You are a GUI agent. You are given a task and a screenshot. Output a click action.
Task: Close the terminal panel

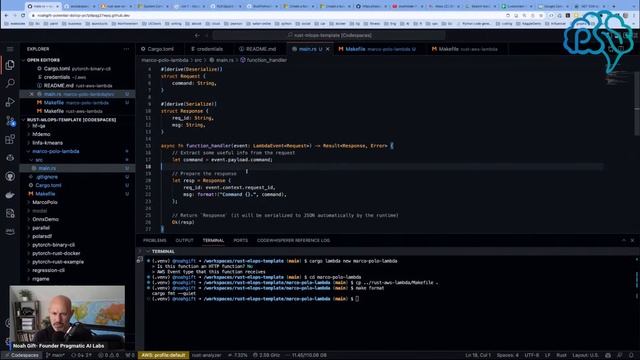(x=632, y=240)
